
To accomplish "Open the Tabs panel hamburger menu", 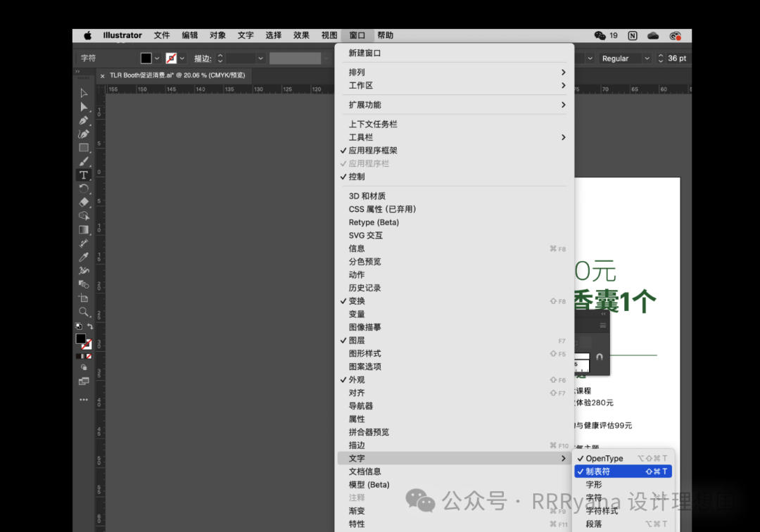I will pos(603,326).
